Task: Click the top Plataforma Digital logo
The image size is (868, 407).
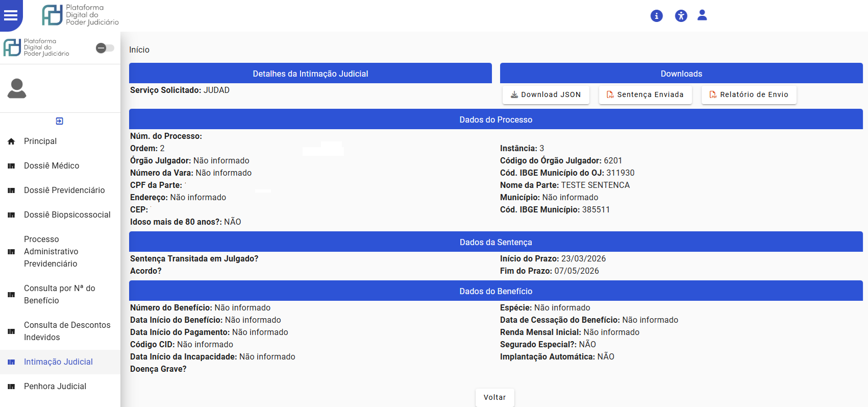Action: point(80,15)
